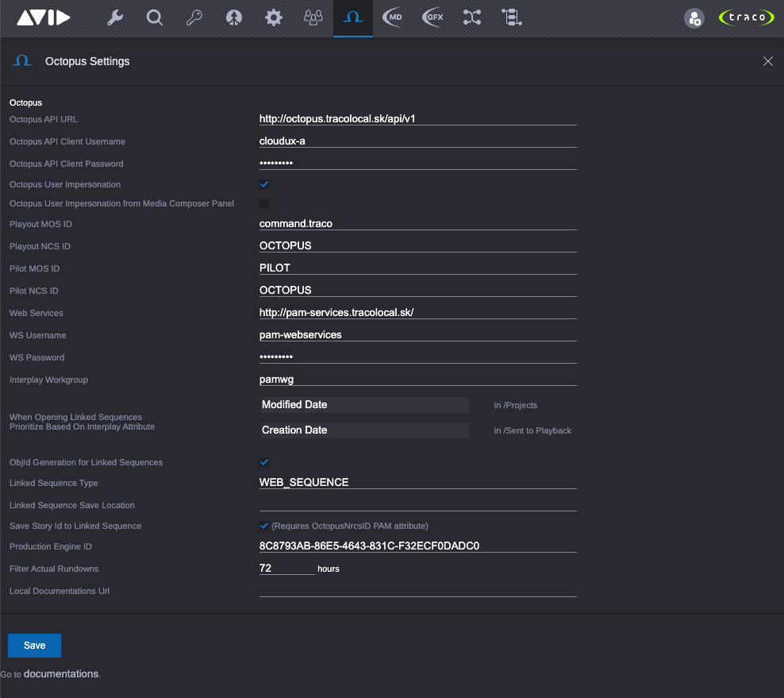Follow the documentations link

click(60, 673)
